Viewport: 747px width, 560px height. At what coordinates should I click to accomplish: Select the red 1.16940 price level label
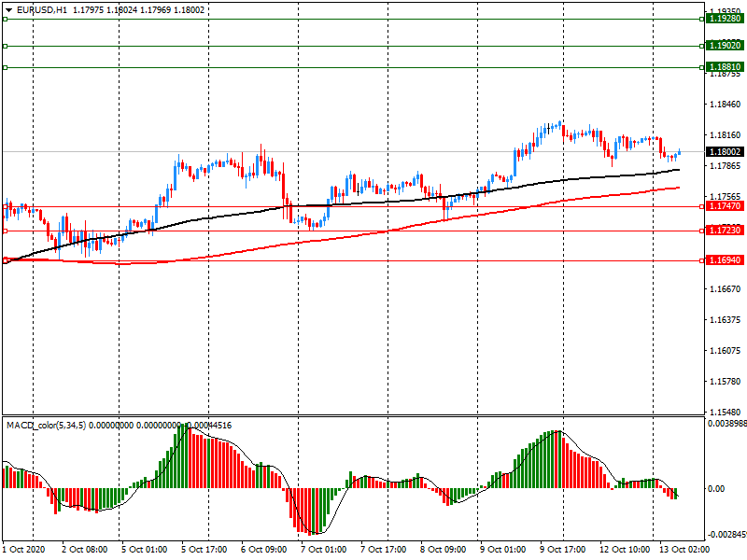coord(724,261)
